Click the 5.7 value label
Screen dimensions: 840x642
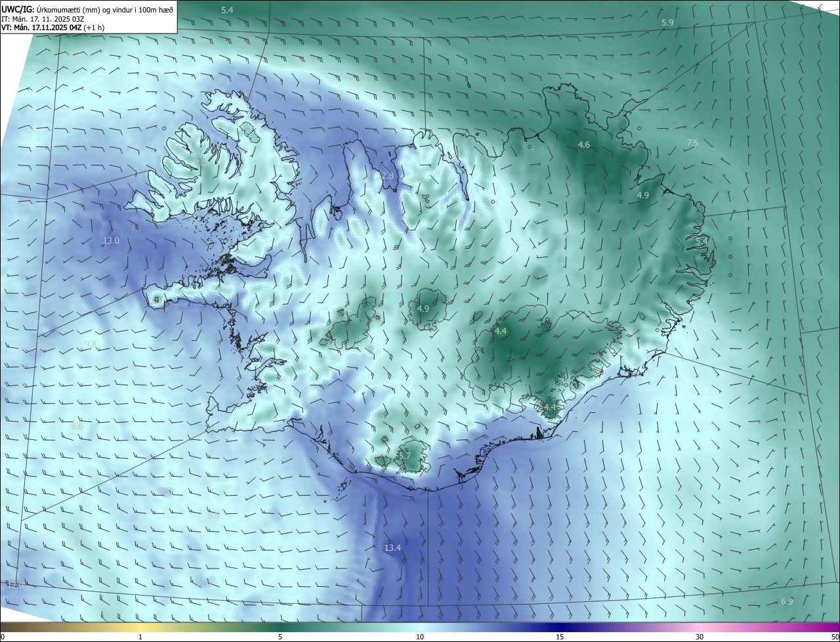tap(404, 456)
